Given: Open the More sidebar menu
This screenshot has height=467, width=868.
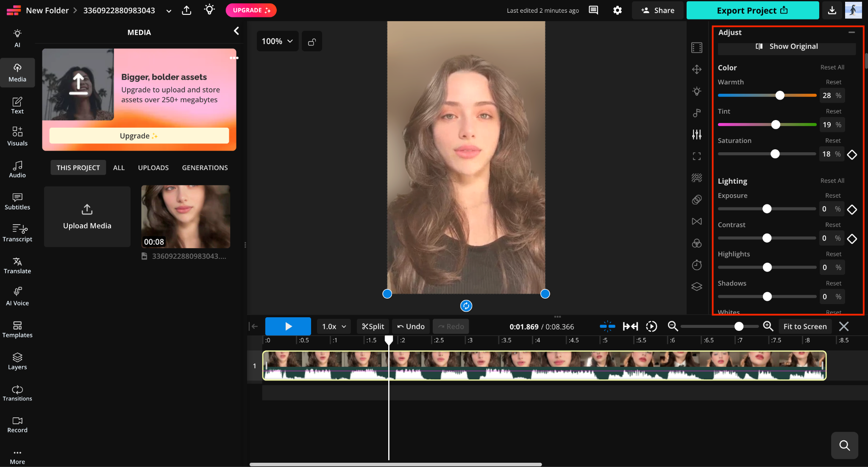Looking at the screenshot, I should (x=17, y=457).
